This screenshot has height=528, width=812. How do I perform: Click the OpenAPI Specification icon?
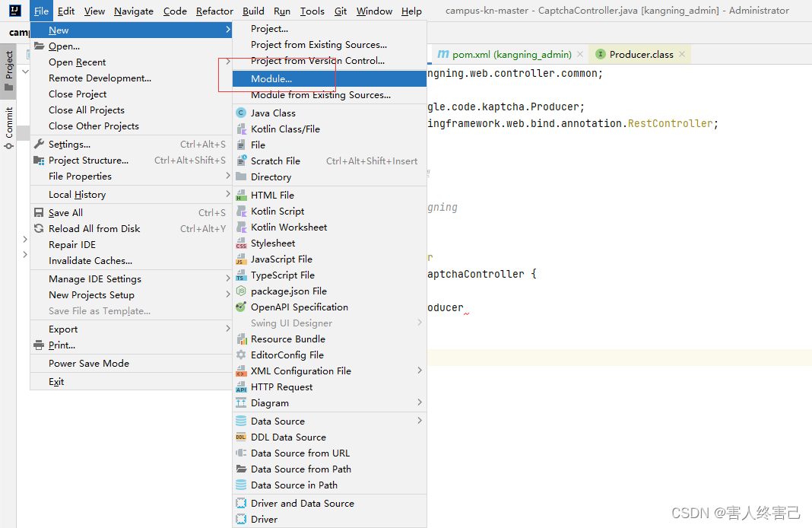tap(241, 307)
